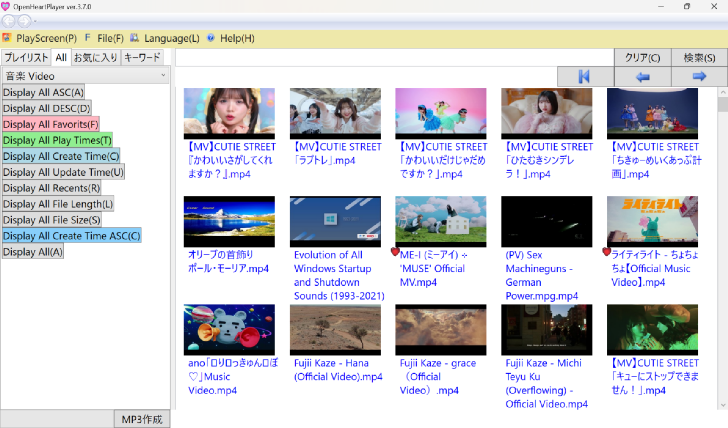Click the 検索(S) search button
This screenshot has width=728, height=428.
(x=699, y=57)
